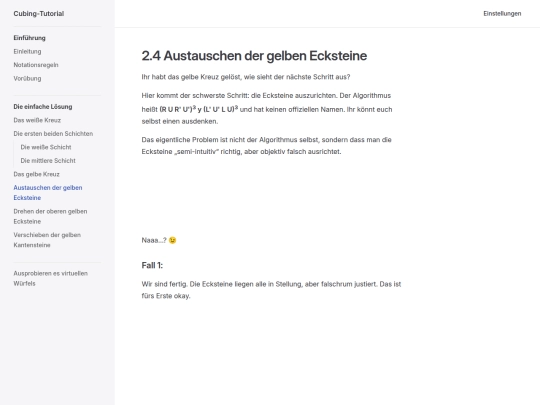Select the Die mittlere Schicht sub-item
Screen dimensions: 540x405
pos(48,160)
